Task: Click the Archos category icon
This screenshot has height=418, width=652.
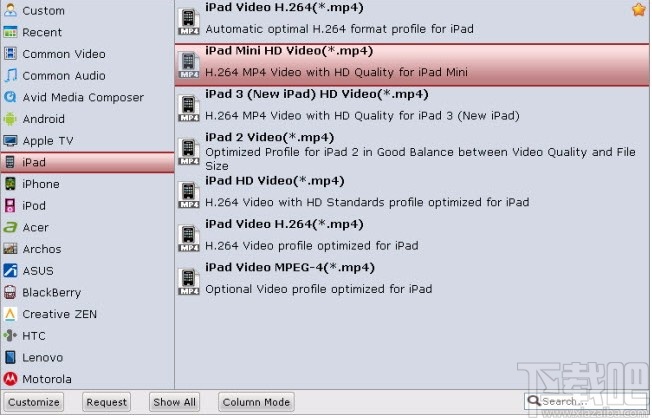Action: coord(10,249)
